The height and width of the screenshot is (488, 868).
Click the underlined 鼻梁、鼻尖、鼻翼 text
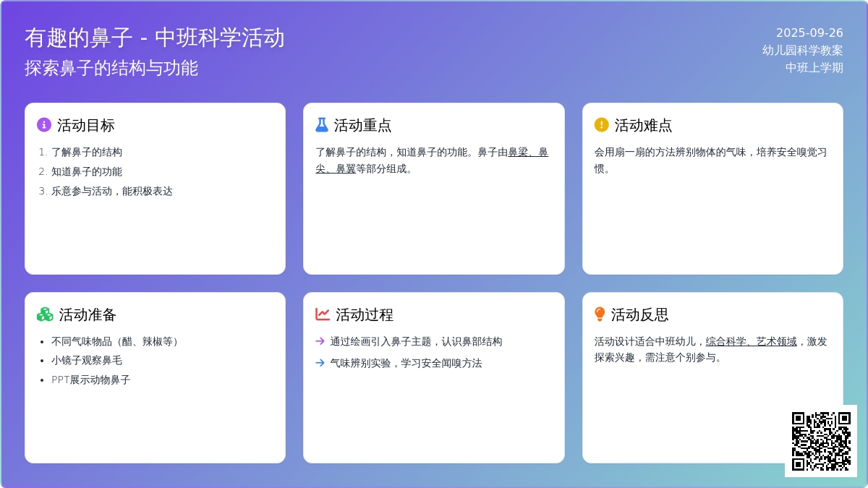(527, 153)
